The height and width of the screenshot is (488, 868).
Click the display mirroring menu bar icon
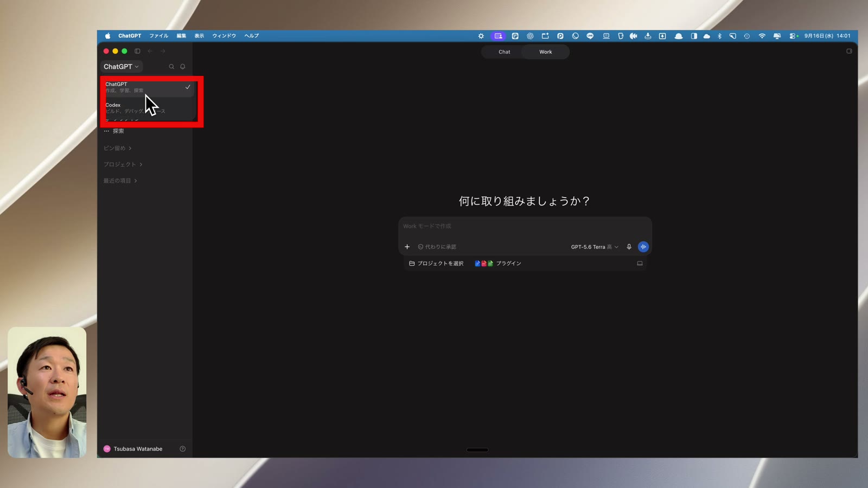[x=777, y=36]
